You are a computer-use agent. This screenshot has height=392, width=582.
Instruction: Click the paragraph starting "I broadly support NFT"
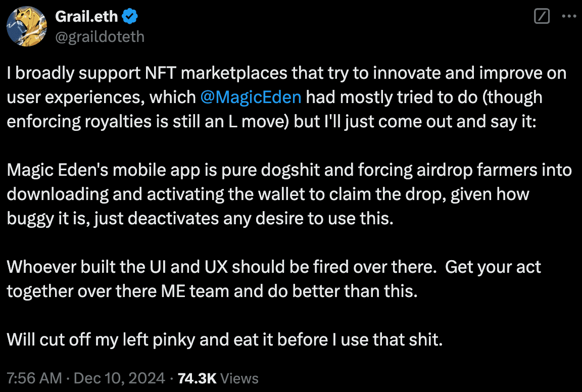[286, 97]
